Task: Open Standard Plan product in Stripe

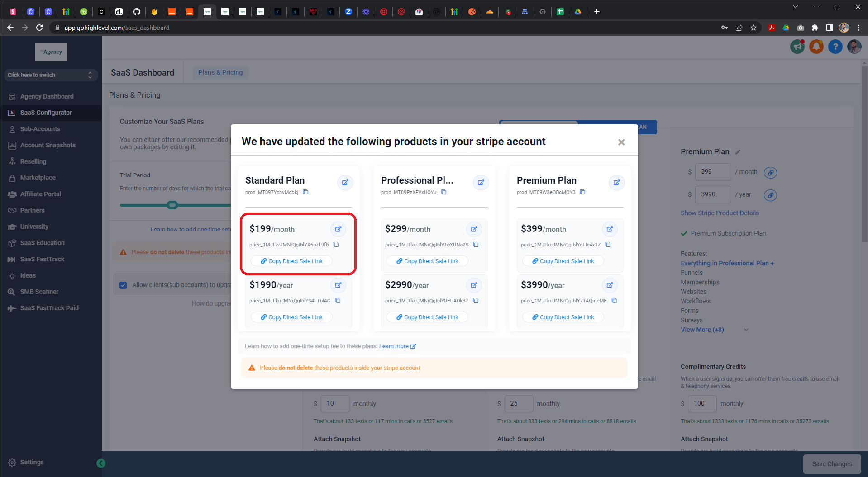Action: click(345, 183)
